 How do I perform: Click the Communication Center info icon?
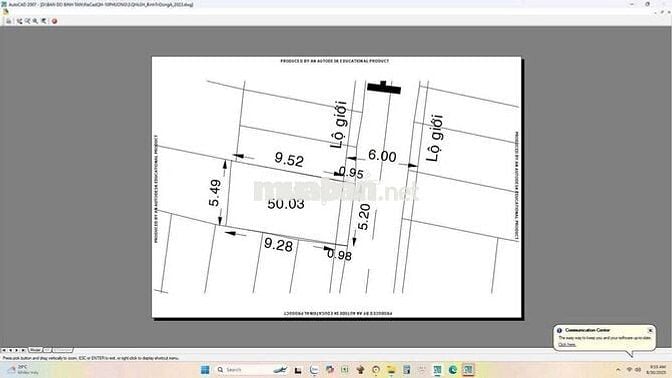pos(559,330)
